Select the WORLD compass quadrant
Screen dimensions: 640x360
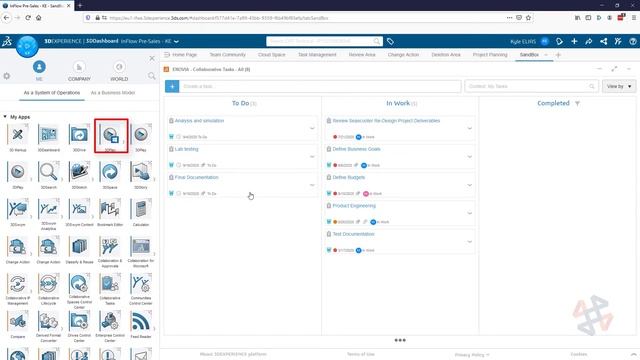pos(119,71)
